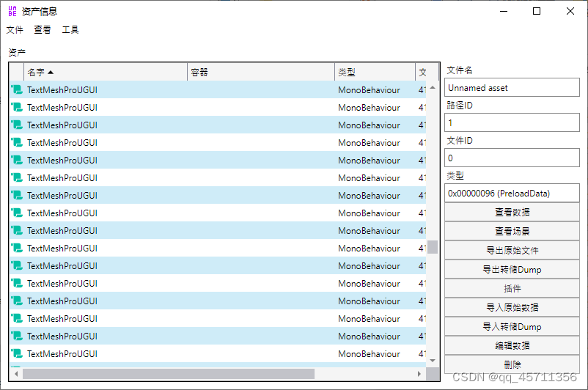Click the 查看场景 button
This screenshot has height=390, width=588.
click(512, 232)
